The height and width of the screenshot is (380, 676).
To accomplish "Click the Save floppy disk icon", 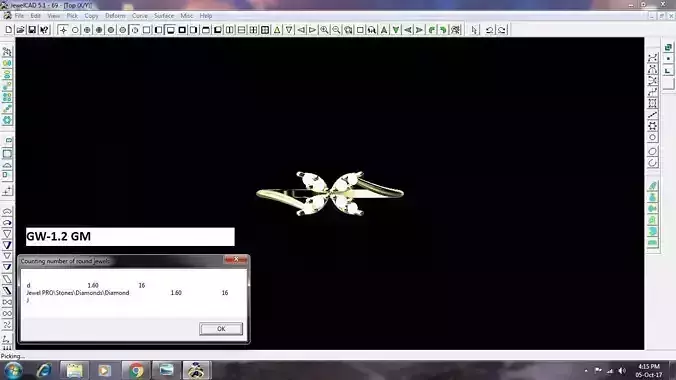I will 32,30.
